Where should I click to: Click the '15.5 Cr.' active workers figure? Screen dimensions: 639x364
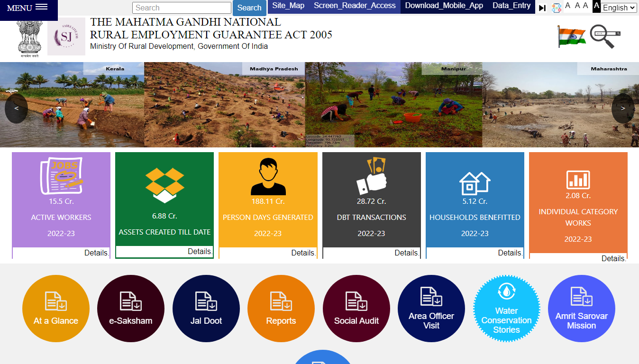pyautogui.click(x=61, y=201)
